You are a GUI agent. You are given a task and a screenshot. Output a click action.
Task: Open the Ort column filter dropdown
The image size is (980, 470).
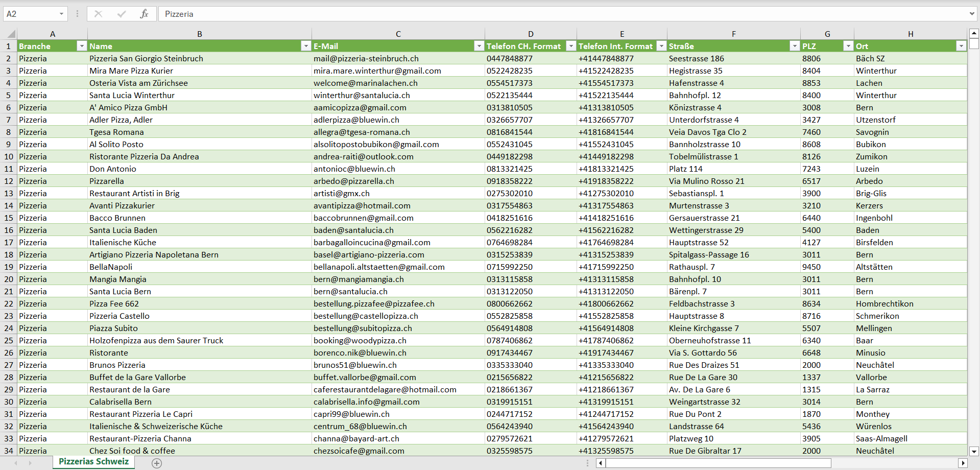click(962, 46)
